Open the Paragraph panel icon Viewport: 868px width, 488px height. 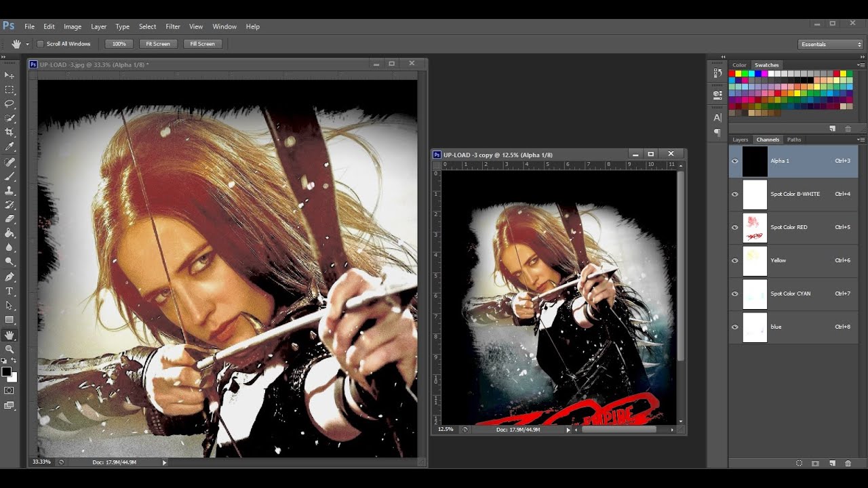tap(717, 133)
